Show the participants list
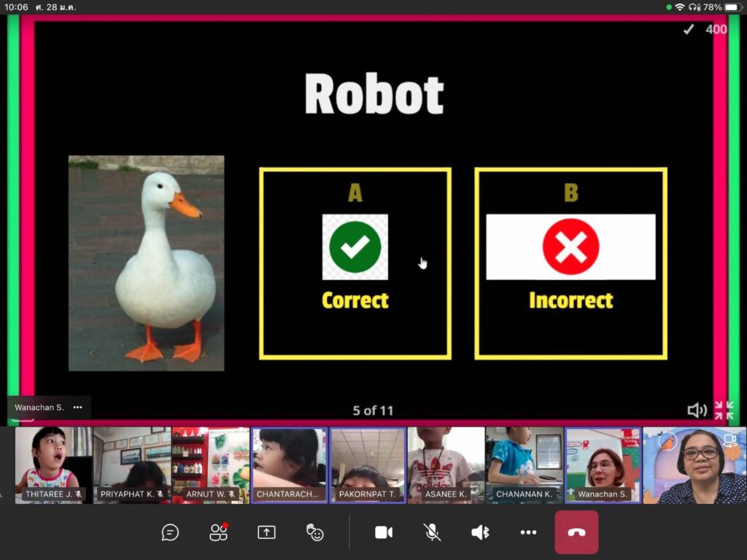Viewport: 747px width, 560px height. click(x=218, y=532)
